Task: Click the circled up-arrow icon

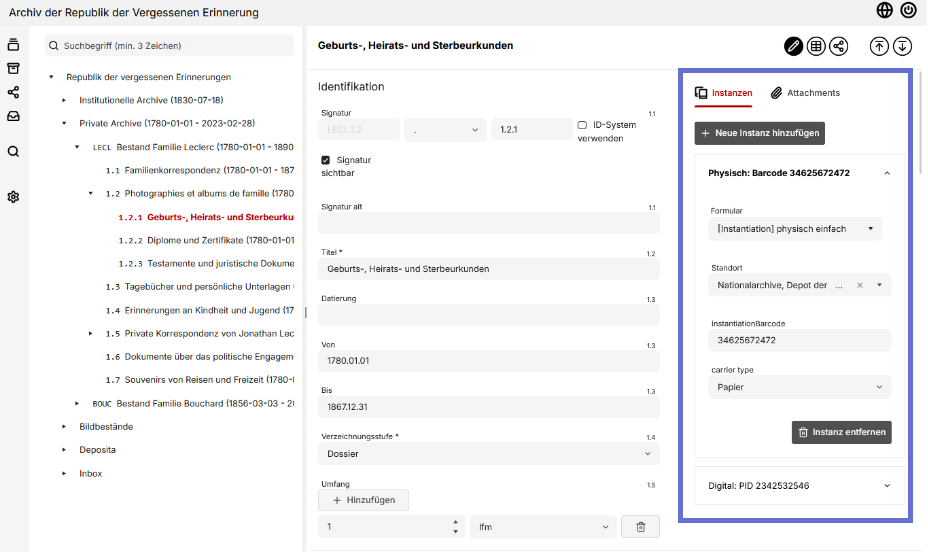Action: point(879,46)
